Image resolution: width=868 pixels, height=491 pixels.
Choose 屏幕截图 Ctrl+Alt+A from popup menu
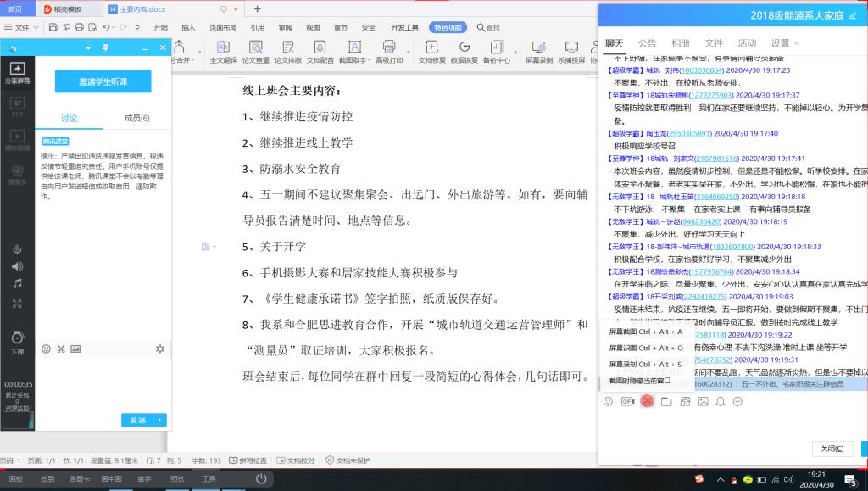(x=645, y=332)
